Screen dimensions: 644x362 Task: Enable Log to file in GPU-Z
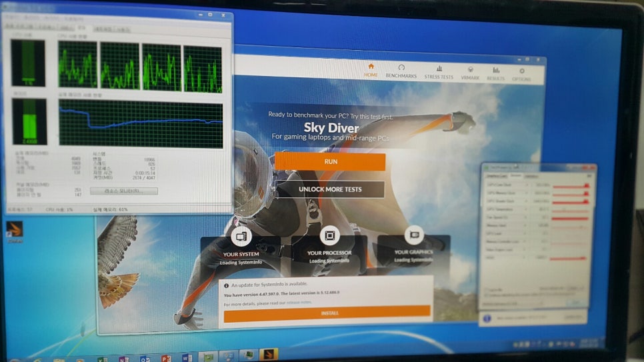(x=487, y=290)
